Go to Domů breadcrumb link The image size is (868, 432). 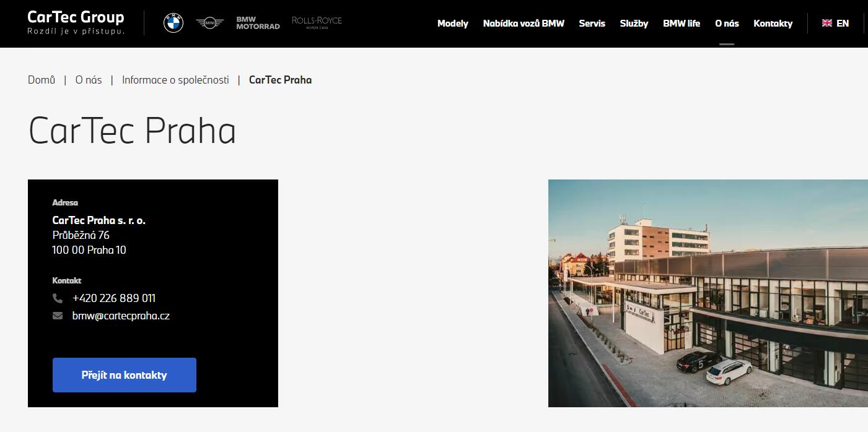[x=42, y=80]
